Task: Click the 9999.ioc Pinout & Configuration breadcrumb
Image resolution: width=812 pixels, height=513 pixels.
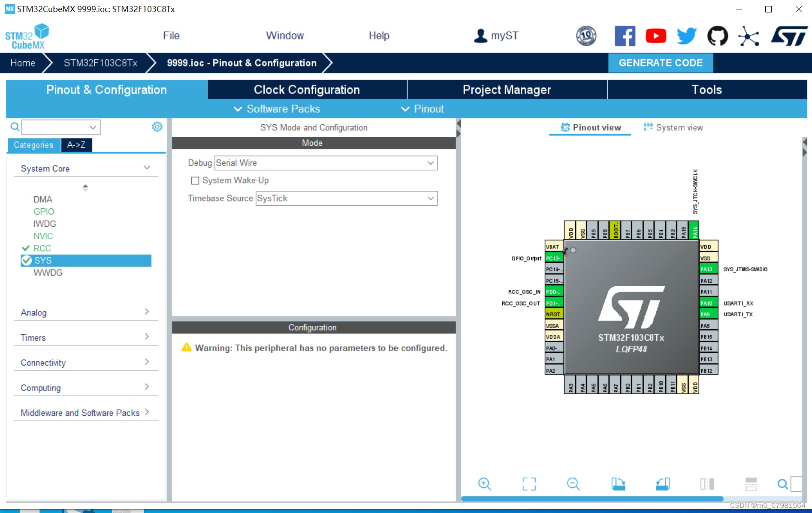Action: pos(241,63)
